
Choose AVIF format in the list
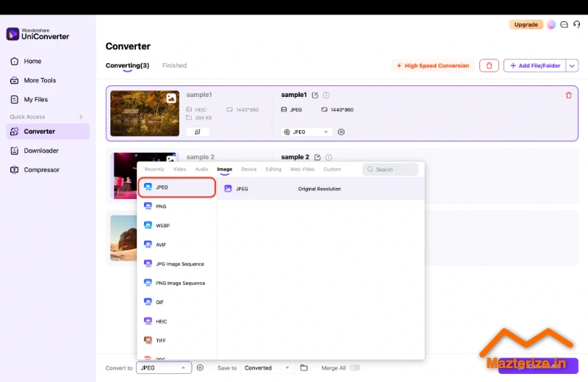(177, 245)
